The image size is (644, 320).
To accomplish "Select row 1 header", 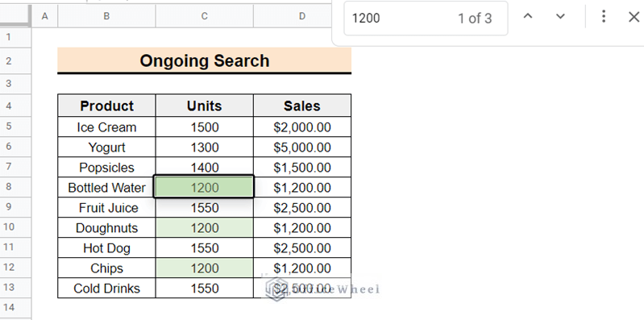I will click(15, 37).
